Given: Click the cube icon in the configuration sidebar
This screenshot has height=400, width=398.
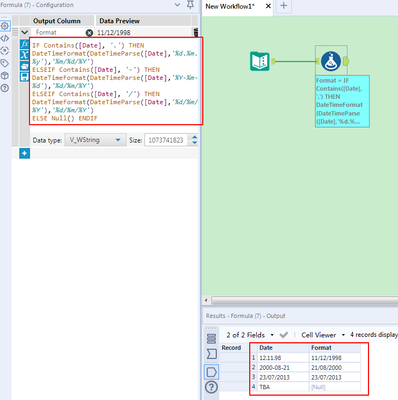Looking at the screenshot, I should pos(5,76).
